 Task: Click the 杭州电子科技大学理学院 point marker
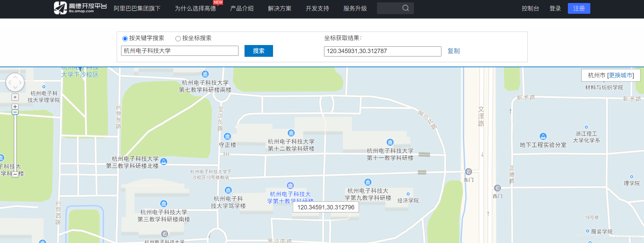(44, 87)
